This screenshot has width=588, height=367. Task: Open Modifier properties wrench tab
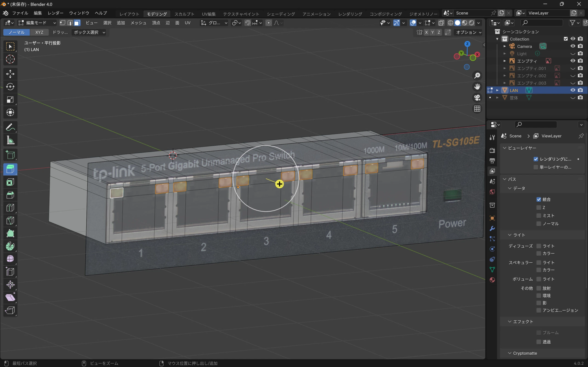[x=492, y=228]
